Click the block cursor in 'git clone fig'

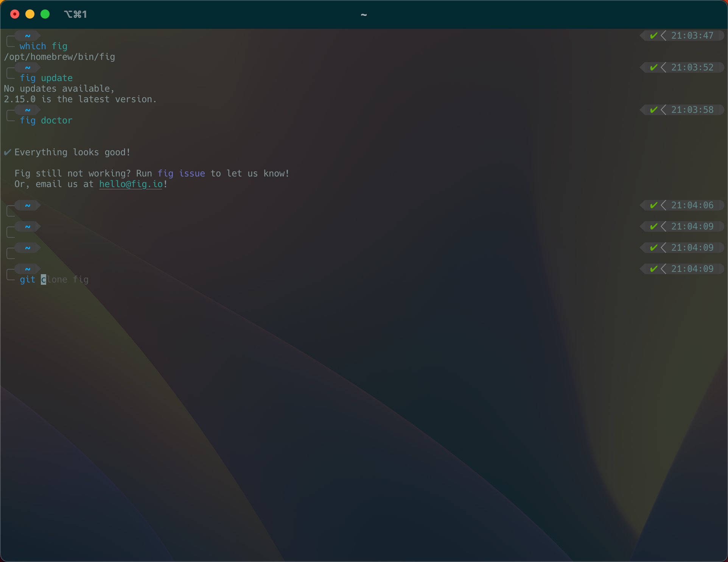43,279
